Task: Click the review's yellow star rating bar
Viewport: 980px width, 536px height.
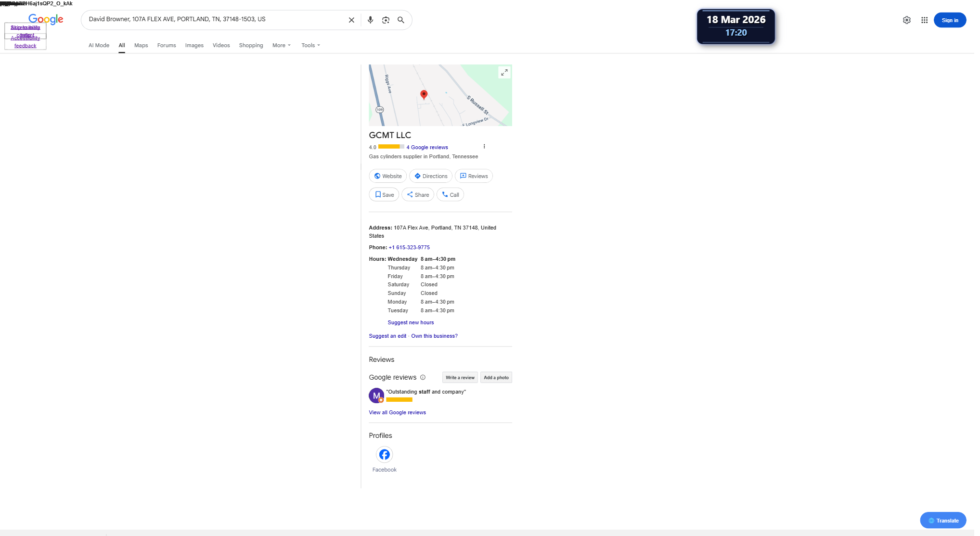Action: pyautogui.click(x=399, y=400)
